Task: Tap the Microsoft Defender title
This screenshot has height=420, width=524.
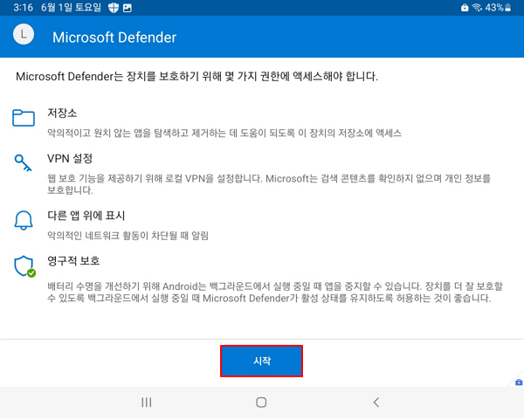Action: click(x=114, y=37)
